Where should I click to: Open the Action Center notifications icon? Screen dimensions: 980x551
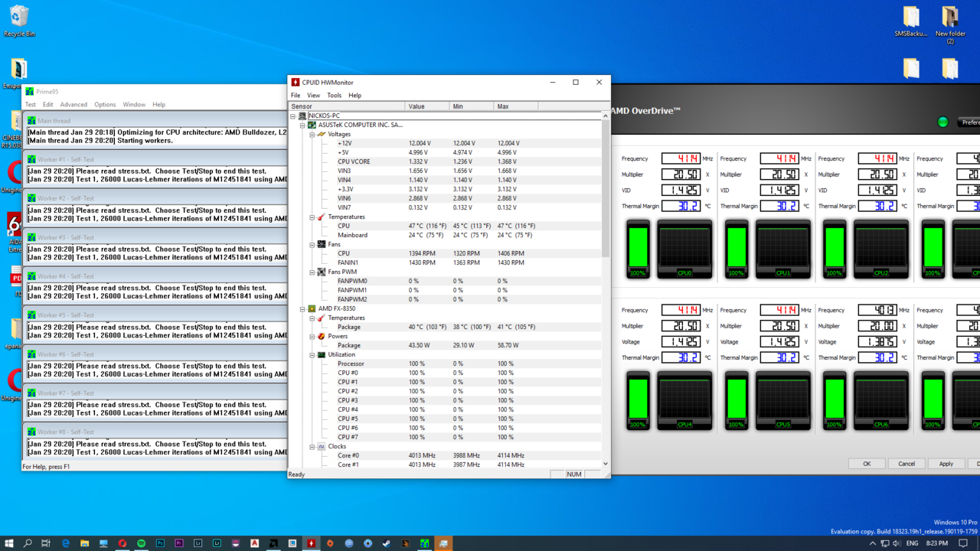pos(963,543)
